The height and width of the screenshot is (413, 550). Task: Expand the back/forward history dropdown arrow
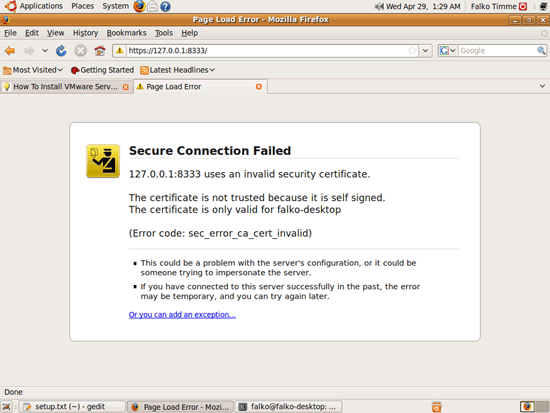[x=45, y=51]
